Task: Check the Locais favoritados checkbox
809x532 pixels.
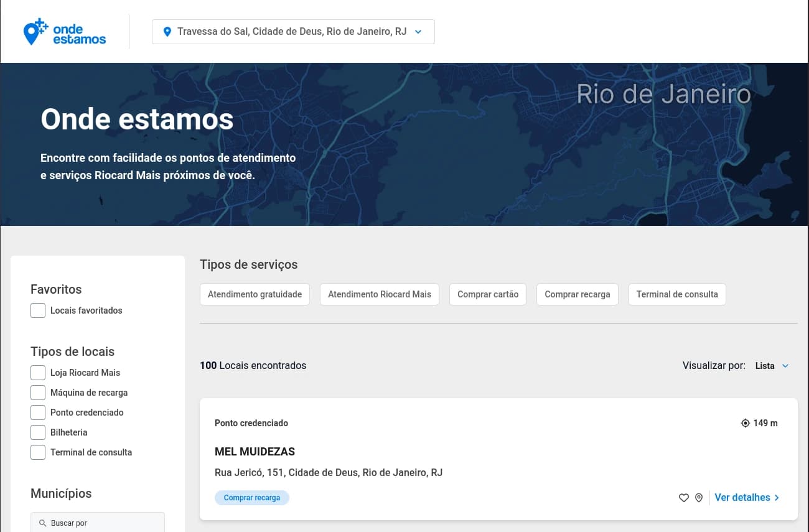Action: pyautogui.click(x=38, y=310)
